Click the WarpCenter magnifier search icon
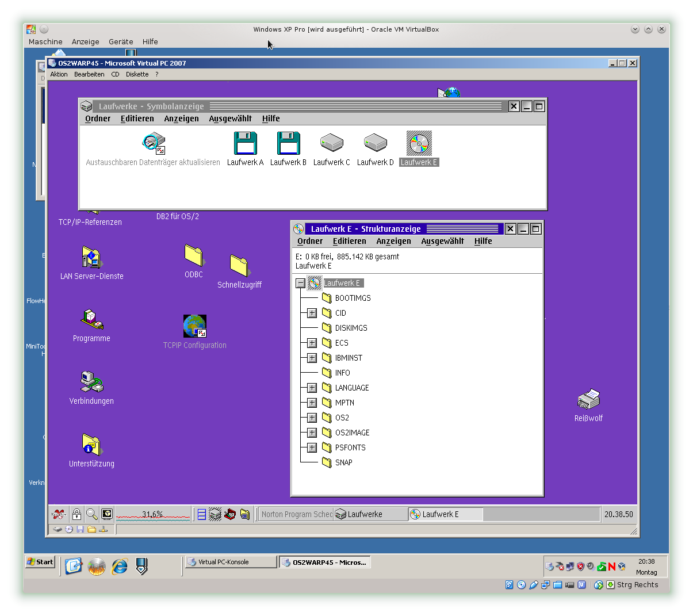This screenshot has height=616, width=693. coord(91,514)
